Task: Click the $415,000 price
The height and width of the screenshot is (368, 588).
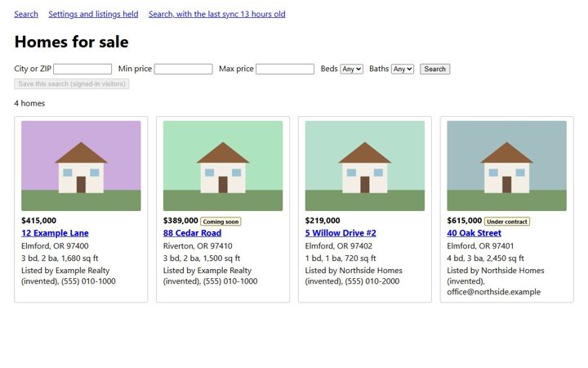Action: tap(38, 221)
